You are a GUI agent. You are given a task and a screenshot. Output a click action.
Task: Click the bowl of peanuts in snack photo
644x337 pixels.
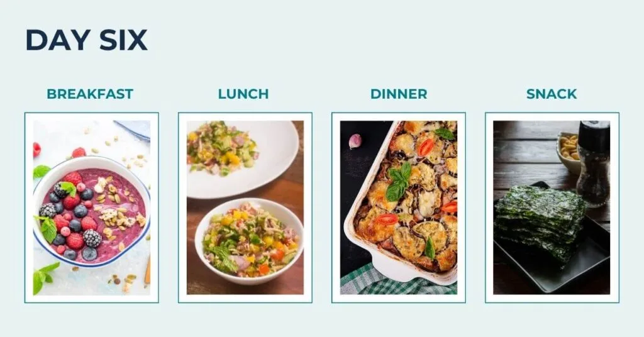[569, 153]
